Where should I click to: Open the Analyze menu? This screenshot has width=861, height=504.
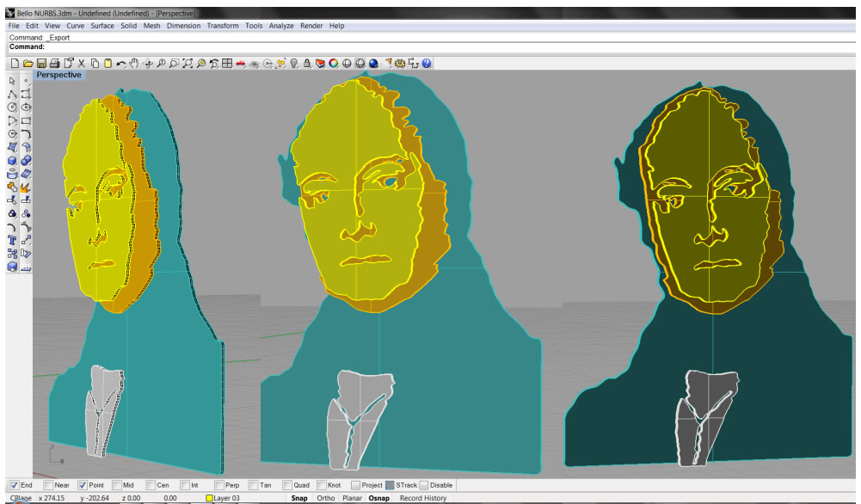click(281, 26)
